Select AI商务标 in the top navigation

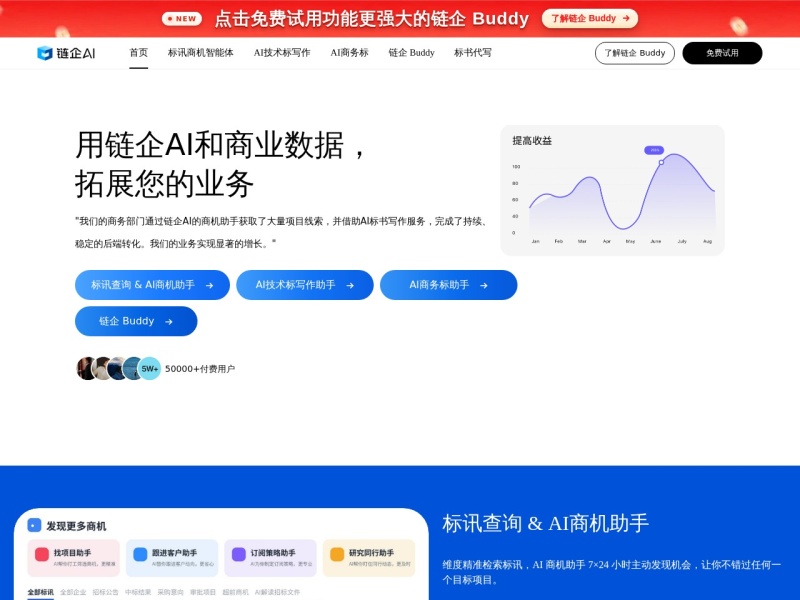pyautogui.click(x=349, y=53)
